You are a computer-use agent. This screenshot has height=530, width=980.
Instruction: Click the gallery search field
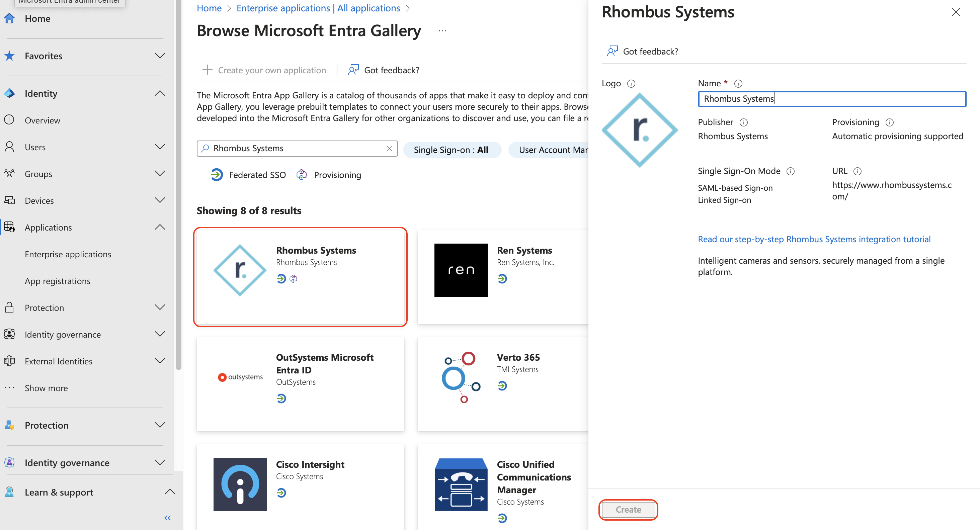[x=297, y=148]
